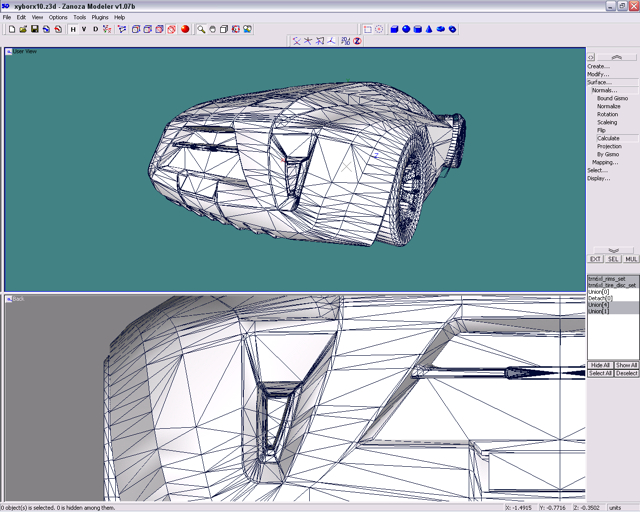
Task: Choose the Calculate normals command
Action: [x=608, y=138]
